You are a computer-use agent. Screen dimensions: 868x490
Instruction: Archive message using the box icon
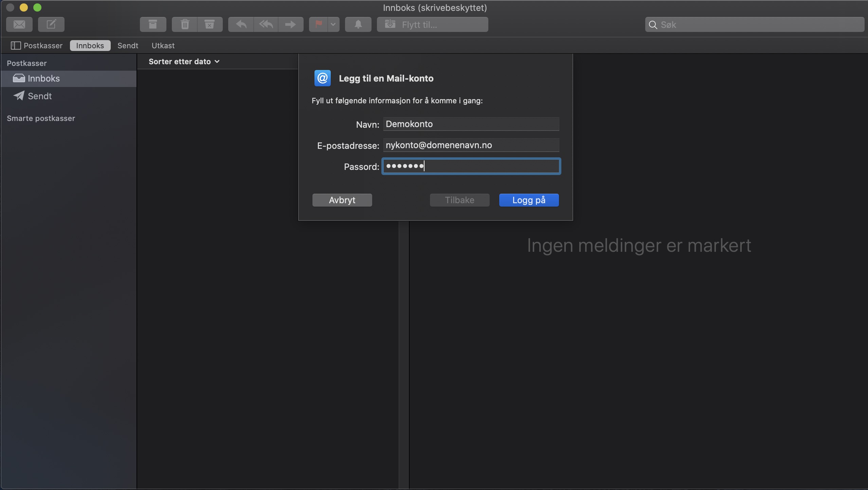[153, 24]
